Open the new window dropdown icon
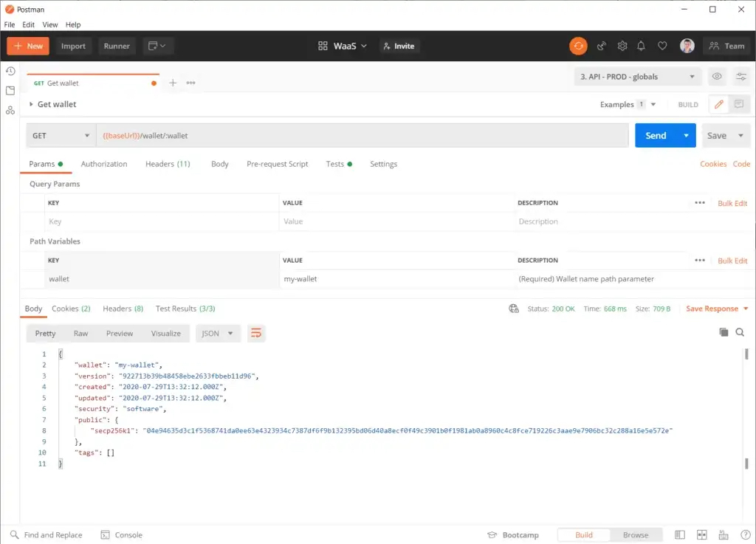This screenshot has width=756, height=544. [157, 46]
